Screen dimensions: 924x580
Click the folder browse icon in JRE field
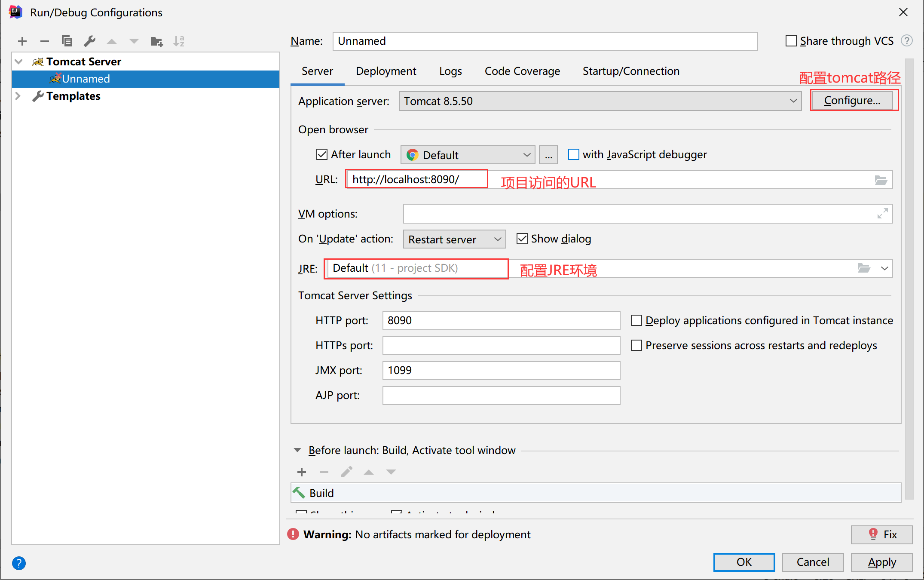[864, 268]
